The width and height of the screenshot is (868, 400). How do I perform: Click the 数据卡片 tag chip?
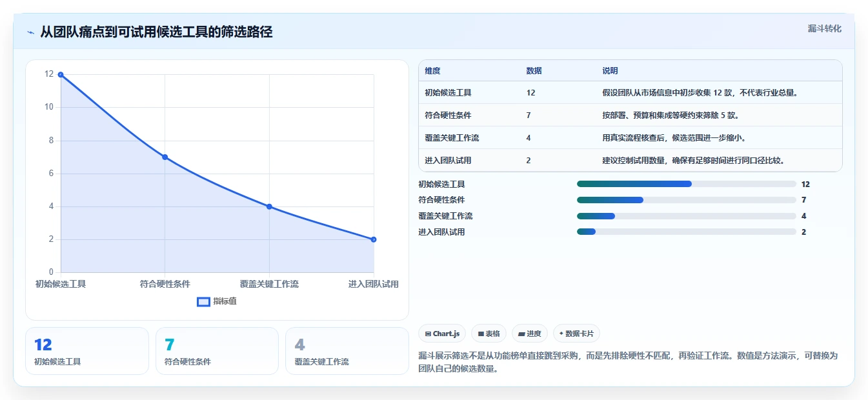576,334
